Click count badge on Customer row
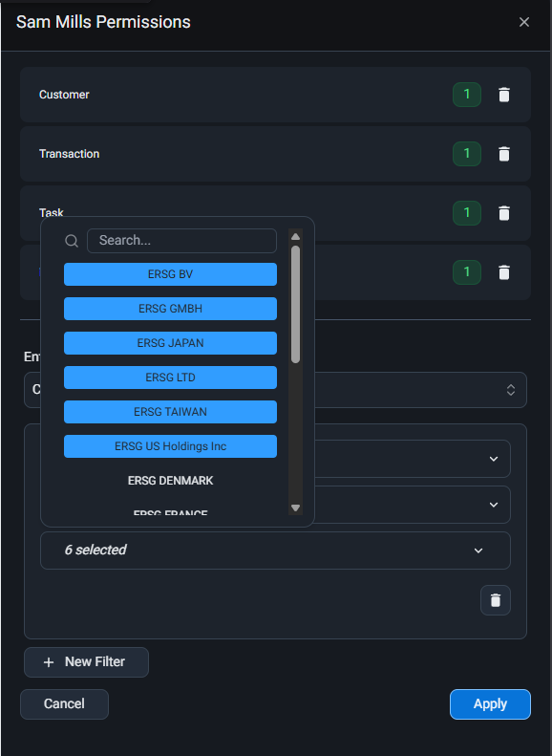Image resolution: width=552 pixels, height=756 pixels. coord(467,95)
